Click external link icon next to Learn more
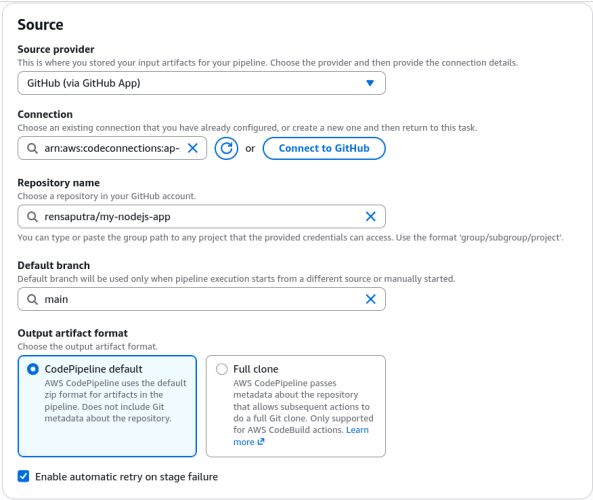The height and width of the screenshot is (500, 593). point(261,441)
